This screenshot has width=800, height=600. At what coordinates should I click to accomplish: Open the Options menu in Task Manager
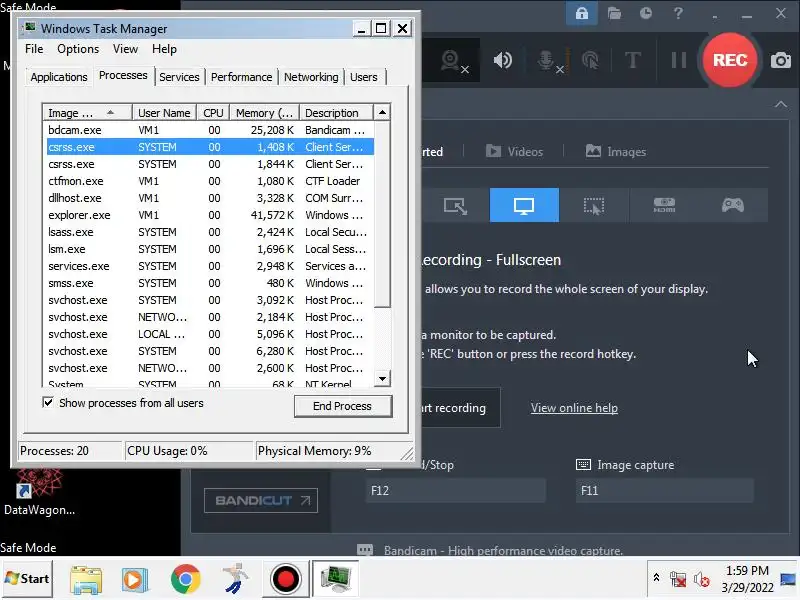(x=78, y=49)
